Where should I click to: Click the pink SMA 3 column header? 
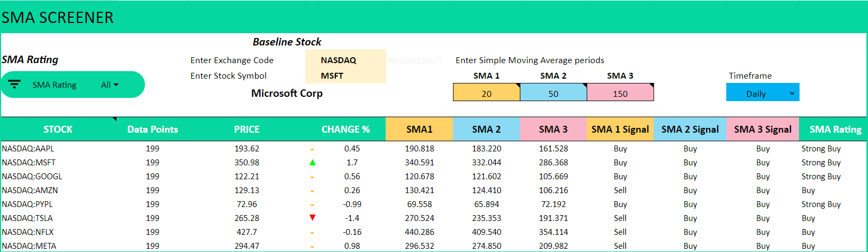pyautogui.click(x=553, y=129)
